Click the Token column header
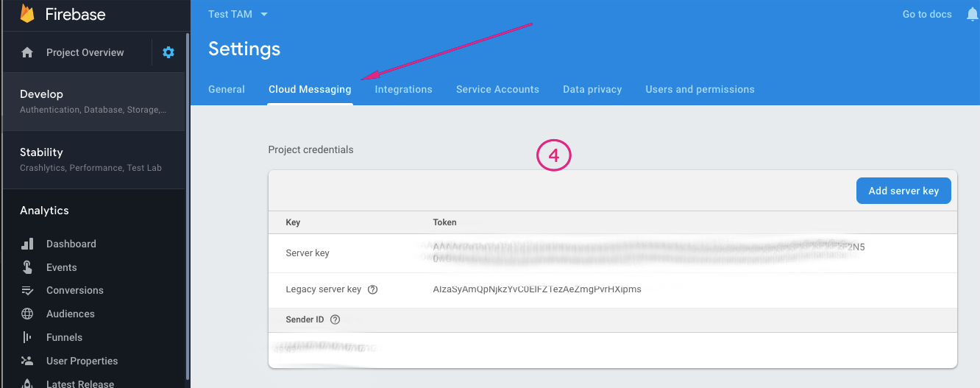 point(445,222)
